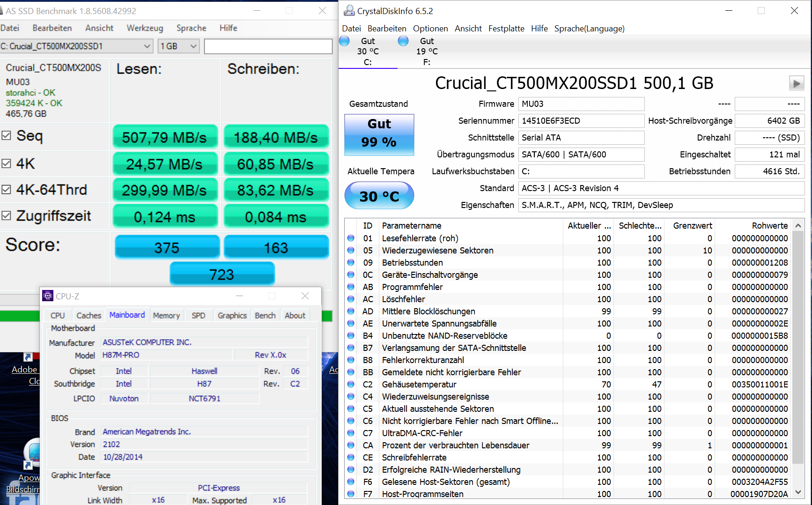The image size is (812, 505).
Task: Open the 1 GB test size dropdown
Action: coord(178,46)
